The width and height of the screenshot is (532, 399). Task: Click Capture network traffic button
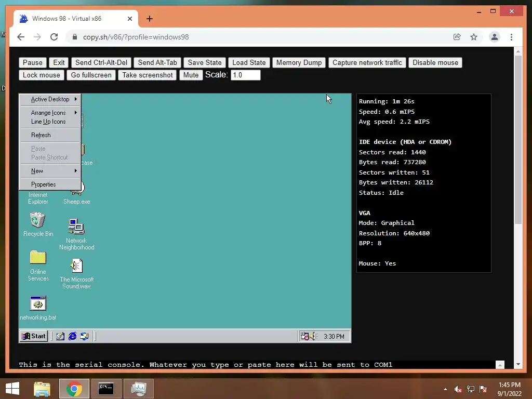pyautogui.click(x=367, y=62)
